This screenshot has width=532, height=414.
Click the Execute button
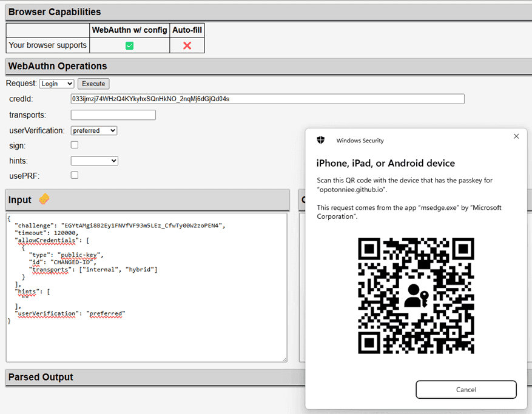pyautogui.click(x=93, y=84)
